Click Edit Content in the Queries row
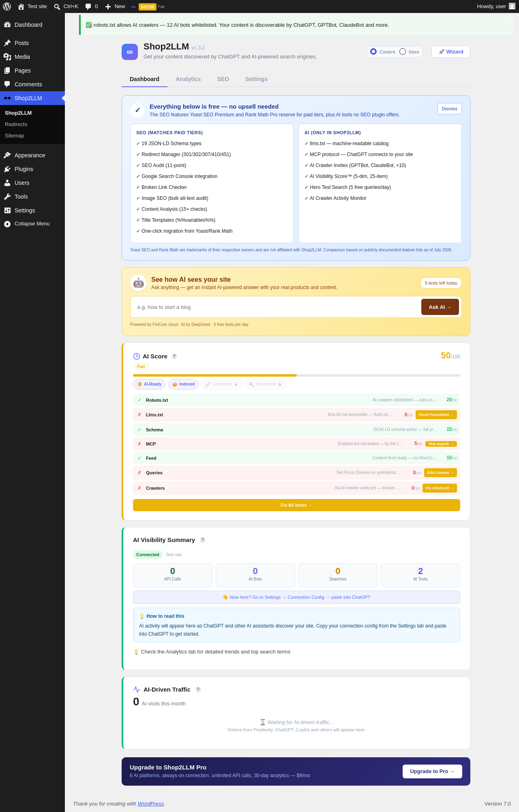Viewport: 519px width, 812px height. (440, 473)
